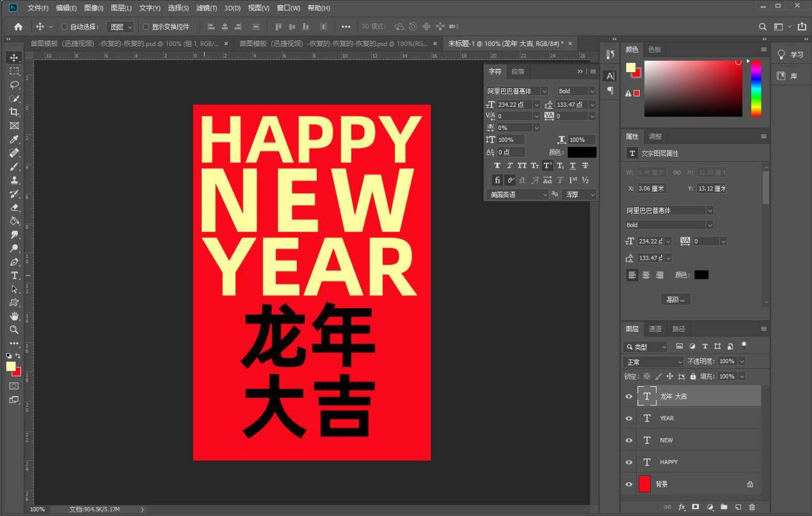Click the 高级... button
Viewport: 812px width, 516px height.
click(x=676, y=299)
